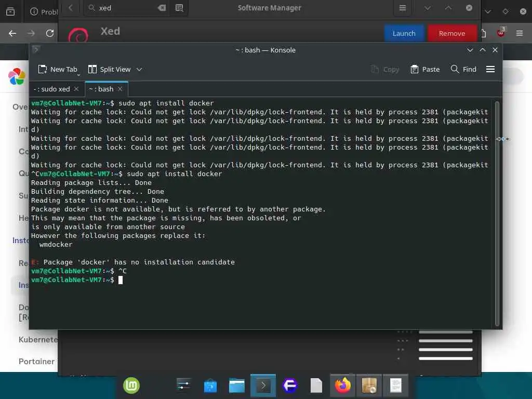Open a New Tab in Konsole
Viewport: 532px width, 399px height.
(x=57, y=69)
